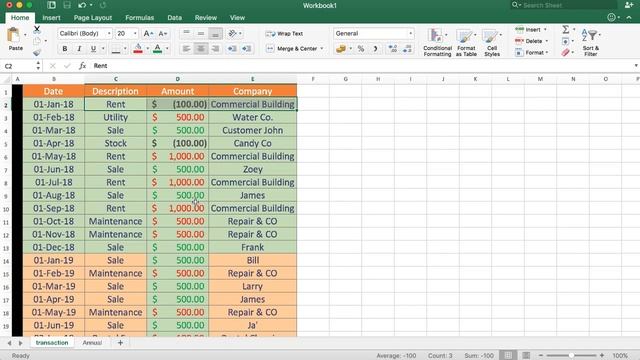Expand Merge & Center dropdown arrow
This screenshot has width=640, height=360.
(x=322, y=49)
